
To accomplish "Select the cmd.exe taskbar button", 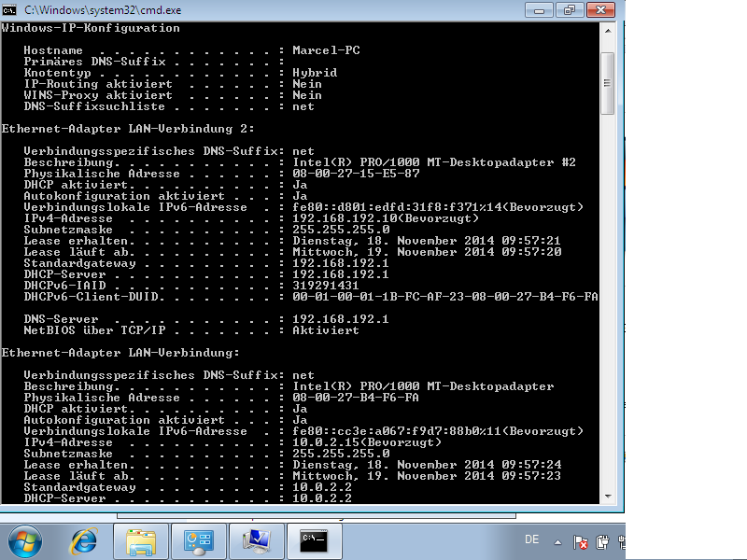I will click(x=315, y=541).
